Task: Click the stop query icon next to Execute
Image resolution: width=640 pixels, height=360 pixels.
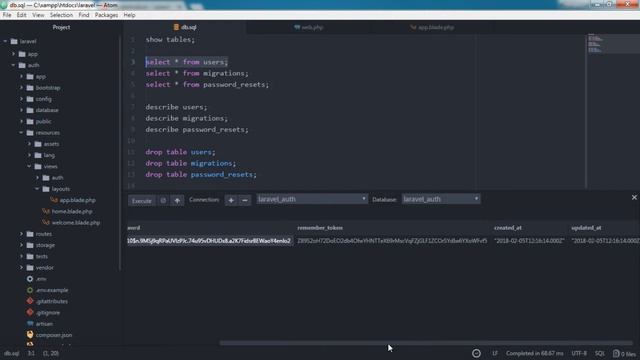Action: point(163,200)
